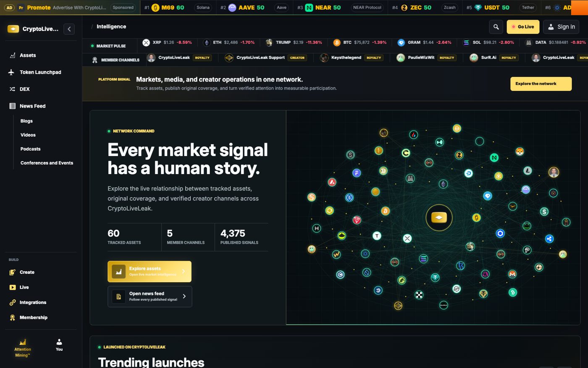Click the CryptoLive logo icon

pos(13,29)
